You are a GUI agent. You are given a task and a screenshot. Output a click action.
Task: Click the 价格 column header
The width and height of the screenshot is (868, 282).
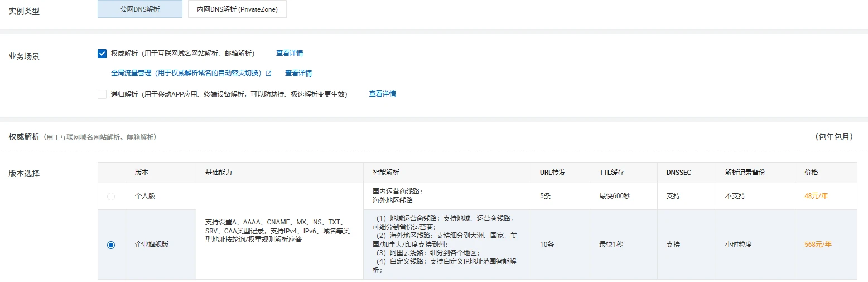tap(811, 173)
